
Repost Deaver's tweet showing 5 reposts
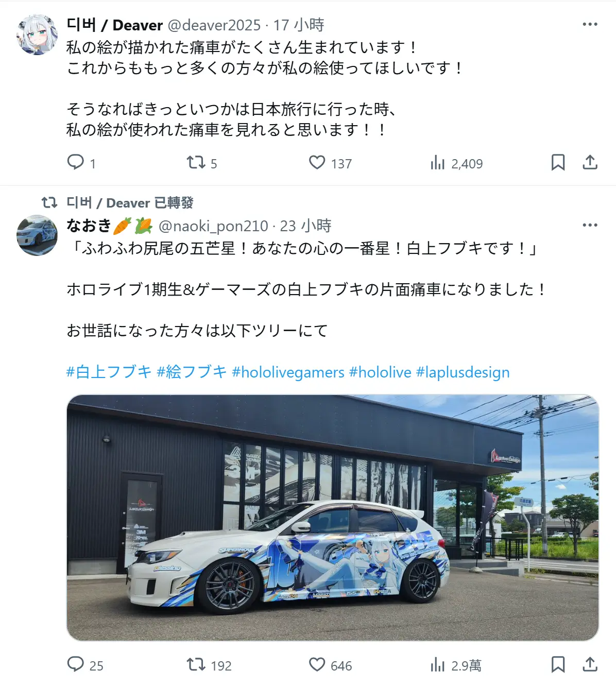tap(196, 162)
